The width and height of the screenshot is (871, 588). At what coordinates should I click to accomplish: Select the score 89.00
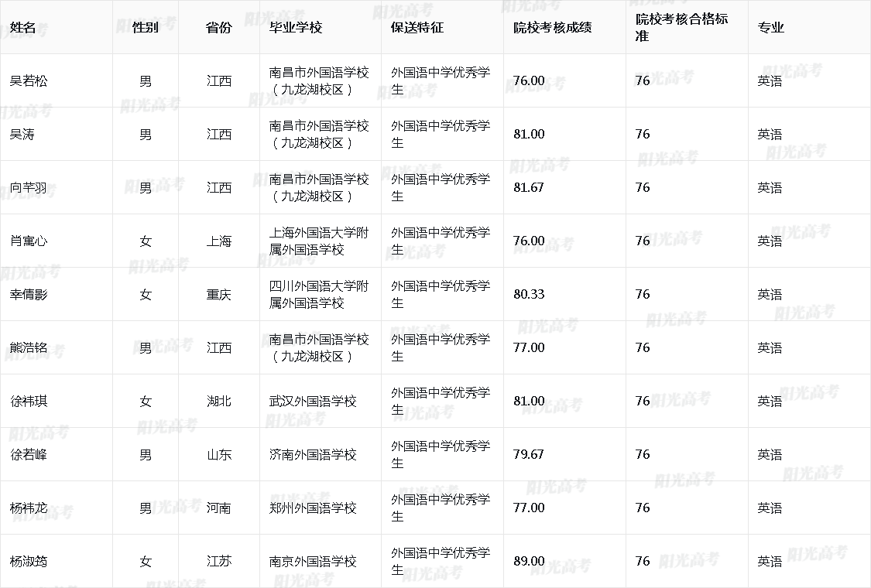pyautogui.click(x=529, y=562)
